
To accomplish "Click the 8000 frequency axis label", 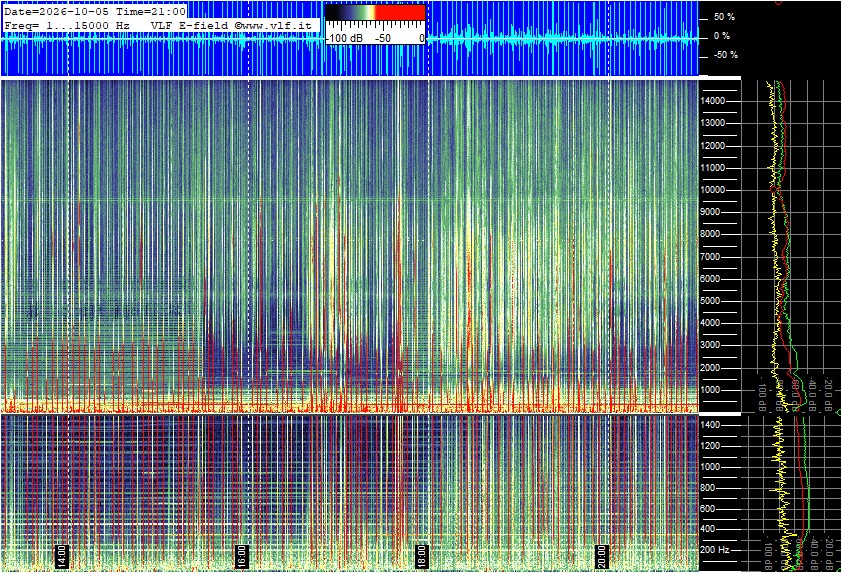I will pos(710,234).
